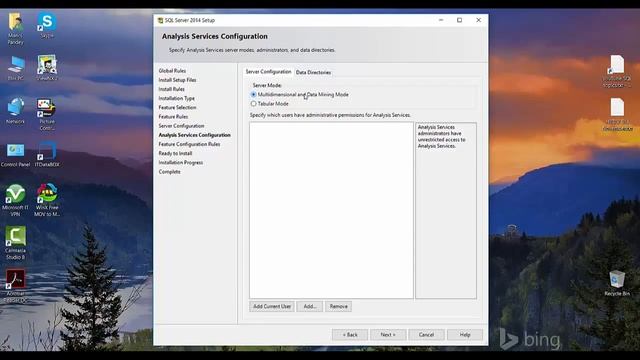Maximize the SQL Server 2014 Setup window
Image resolution: width=640 pixels, height=360 pixels.
(459, 20)
